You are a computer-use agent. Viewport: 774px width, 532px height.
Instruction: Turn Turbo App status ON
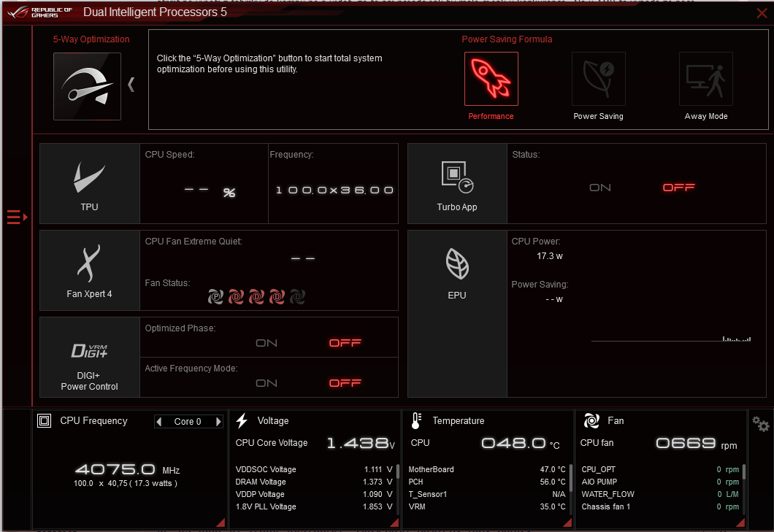(599, 188)
